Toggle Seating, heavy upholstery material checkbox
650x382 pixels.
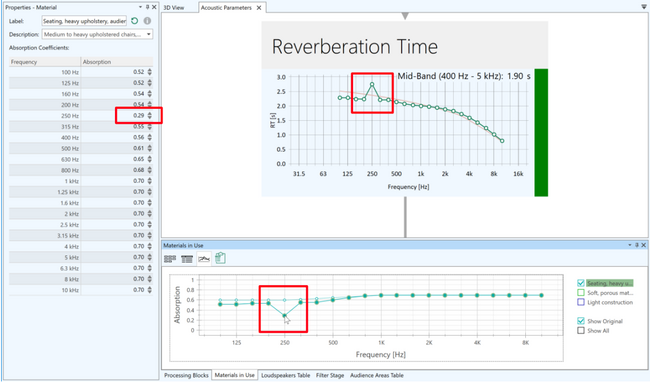(581, 283)
